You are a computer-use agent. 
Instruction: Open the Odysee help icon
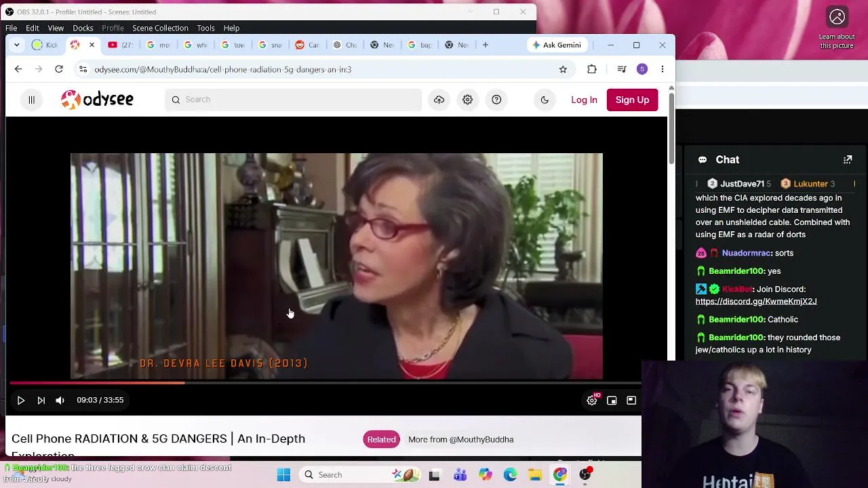[x=496, y=100]
